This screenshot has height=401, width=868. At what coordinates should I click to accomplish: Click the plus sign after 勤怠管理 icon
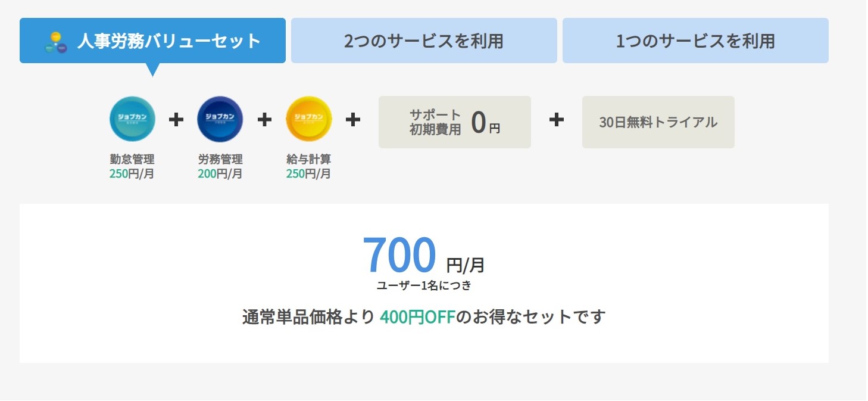click(176, 120)
